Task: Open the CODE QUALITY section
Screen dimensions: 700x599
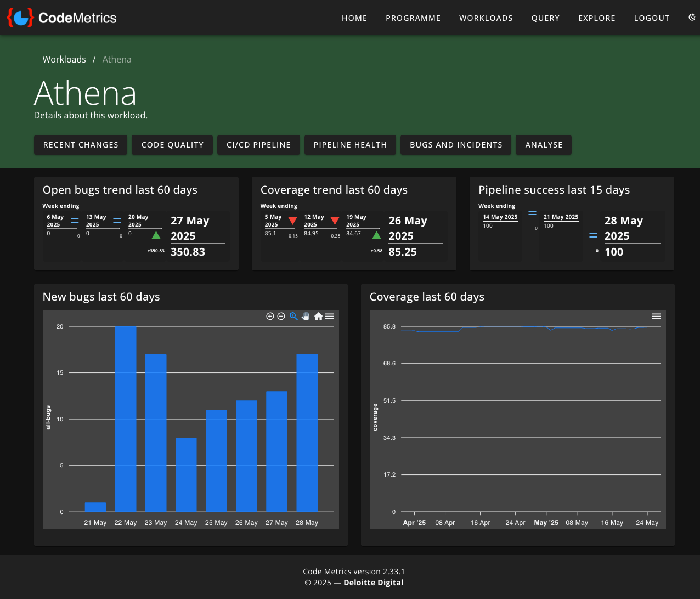Action: 172,145
